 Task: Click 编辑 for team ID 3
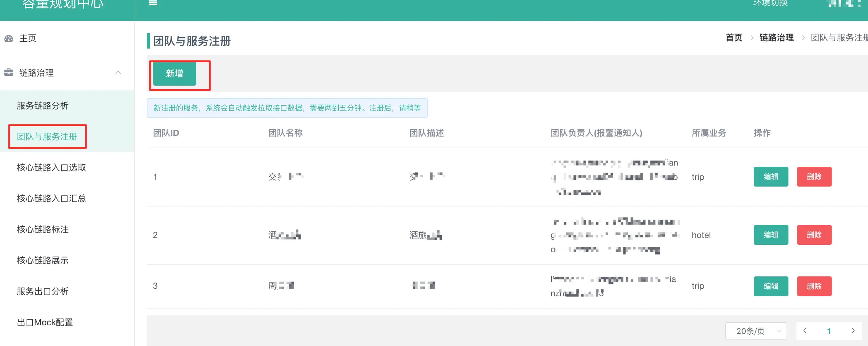point(771,286)
